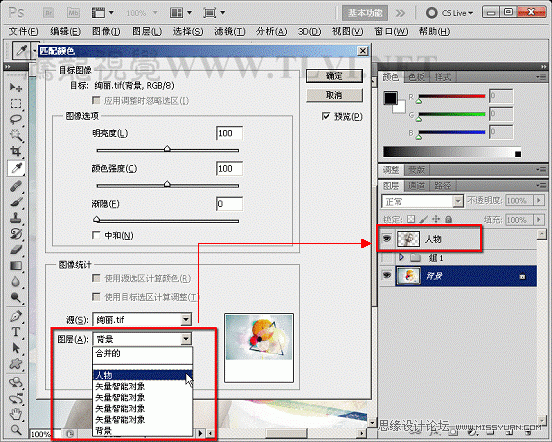Hide the 背景 layer visibility eye
Image resolution: width=552 pixels, height=442 pixels.
click(x=387, y=275)
